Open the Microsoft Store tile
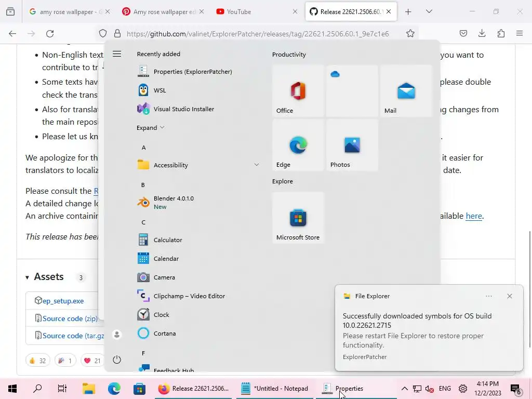Screen dimensions: 532x399 298,218
